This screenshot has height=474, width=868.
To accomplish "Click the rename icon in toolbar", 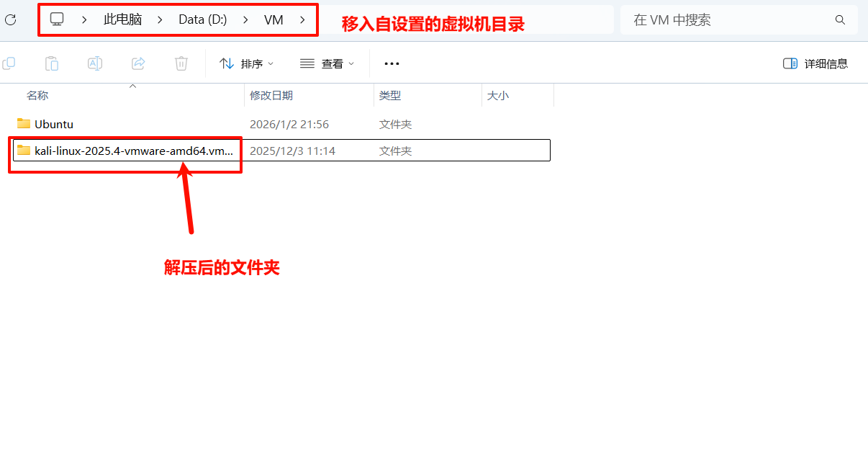I will pyautogui.click(x=94, y=63).
